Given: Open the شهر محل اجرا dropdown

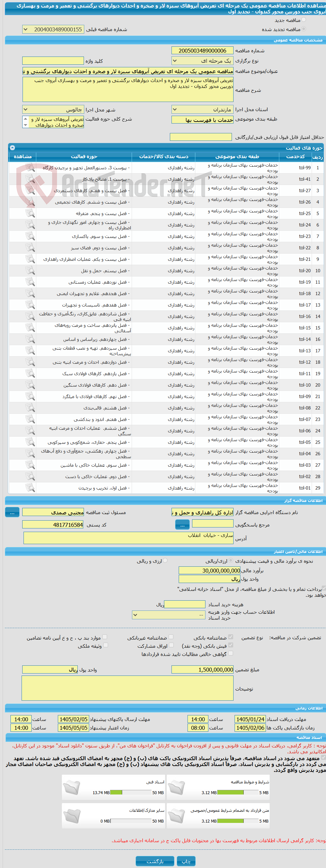Looking at the screenshot, I should pyautogui.click(x=53, y=109).
